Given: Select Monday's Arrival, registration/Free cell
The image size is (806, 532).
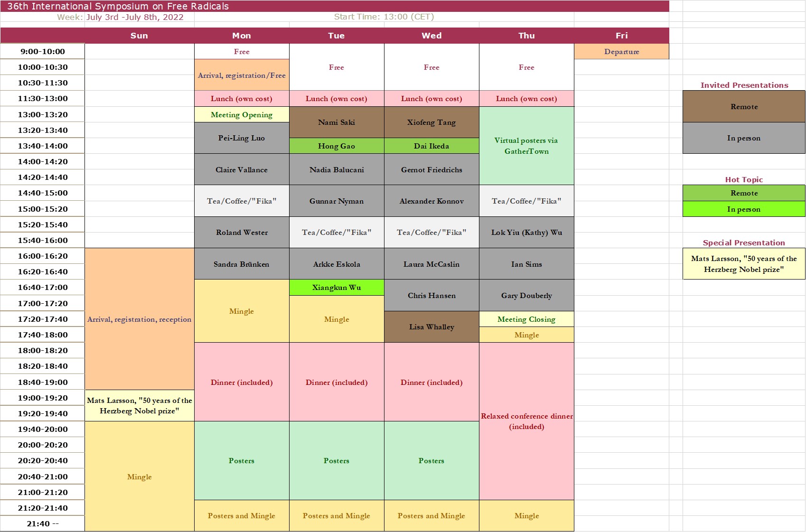Looking at the screenshot, I should pos(242,75).
